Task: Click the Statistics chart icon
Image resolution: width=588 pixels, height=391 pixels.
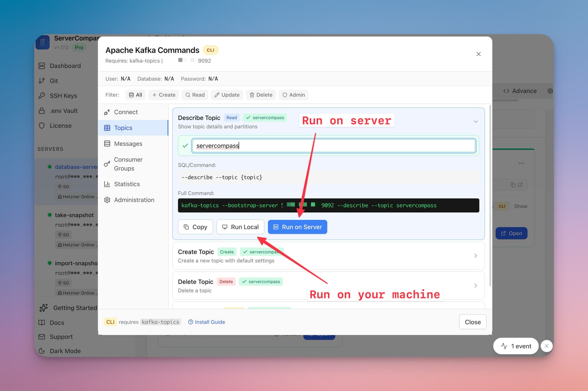Action: 107,184
